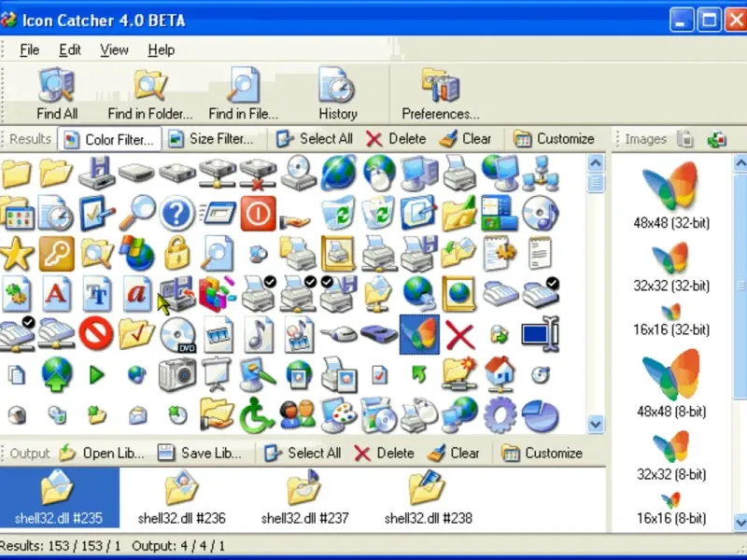Select the projector screen icon
The height and width of the screenshot is (560, 747).
[x=217, y=375]
